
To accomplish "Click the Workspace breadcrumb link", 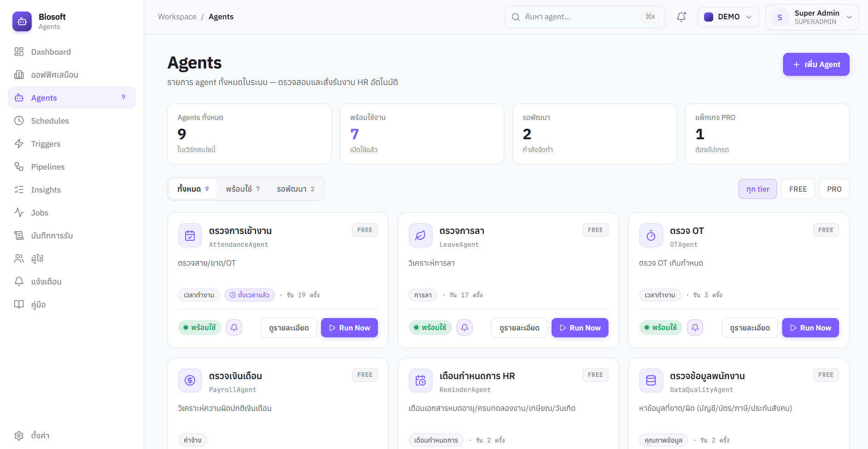I will (177, 17).
